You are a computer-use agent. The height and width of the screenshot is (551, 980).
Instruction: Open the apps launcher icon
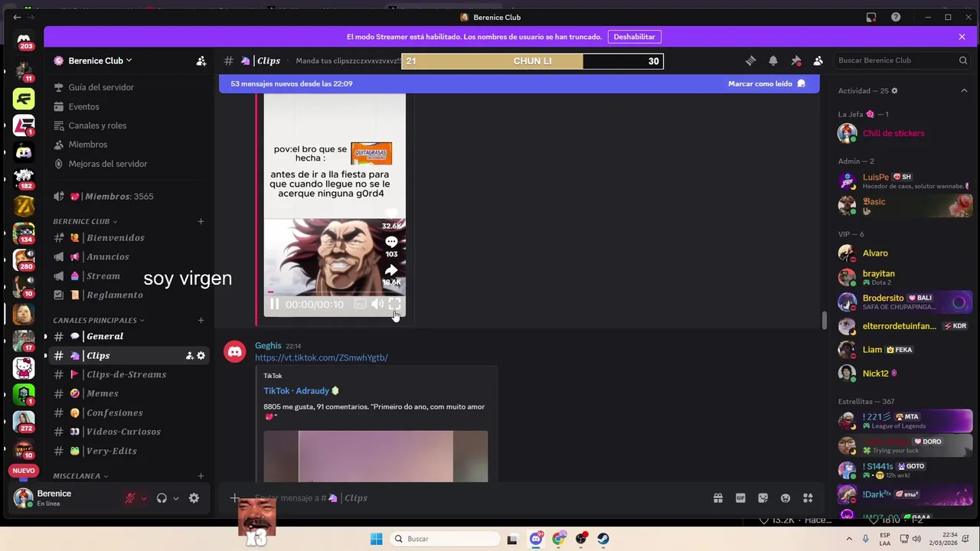[x=808, y=498]
